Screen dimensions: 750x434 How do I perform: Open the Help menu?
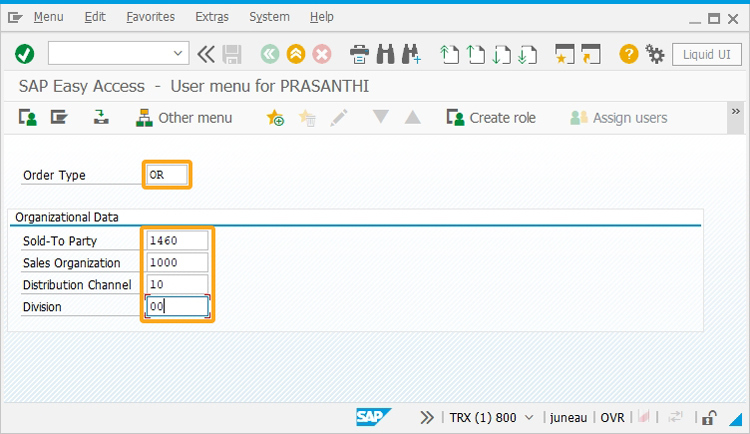coord(321,17)
